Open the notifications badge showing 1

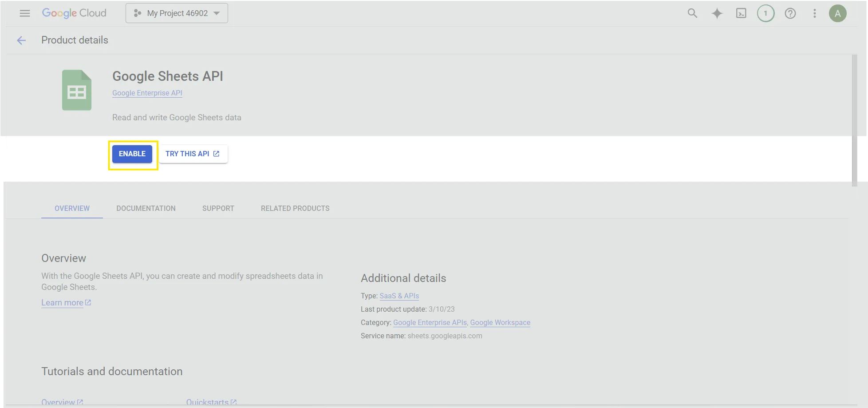(x=765, y=13)
